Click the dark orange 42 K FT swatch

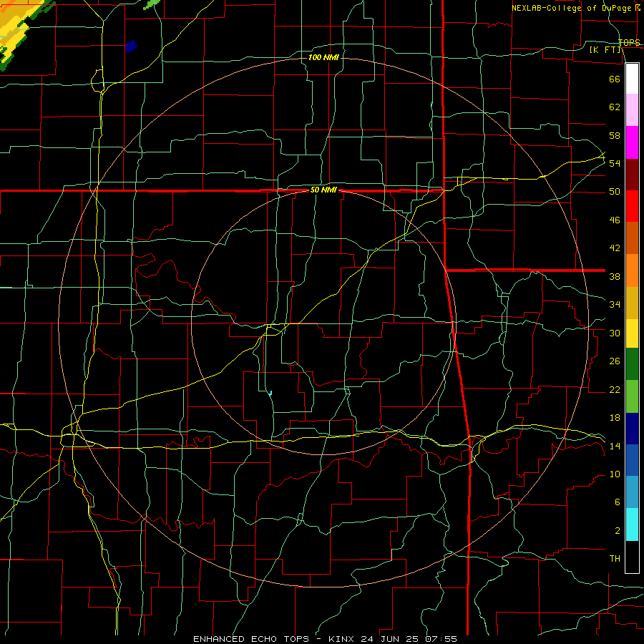(632, 238)
